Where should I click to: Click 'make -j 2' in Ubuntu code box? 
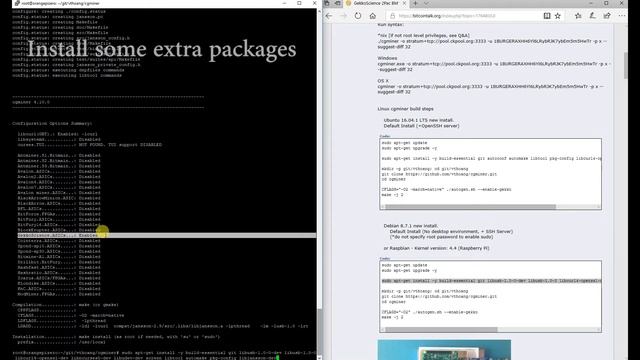click(x=392, y=195)
